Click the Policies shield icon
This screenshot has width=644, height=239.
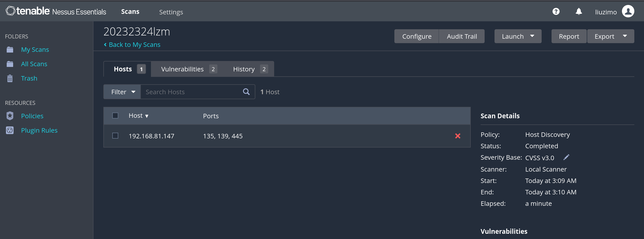[x=10, y=116]
